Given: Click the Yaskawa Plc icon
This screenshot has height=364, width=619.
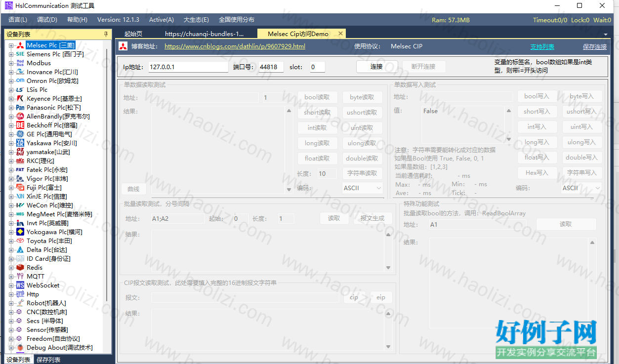Looking at the screenshot, I should point(20,143).
